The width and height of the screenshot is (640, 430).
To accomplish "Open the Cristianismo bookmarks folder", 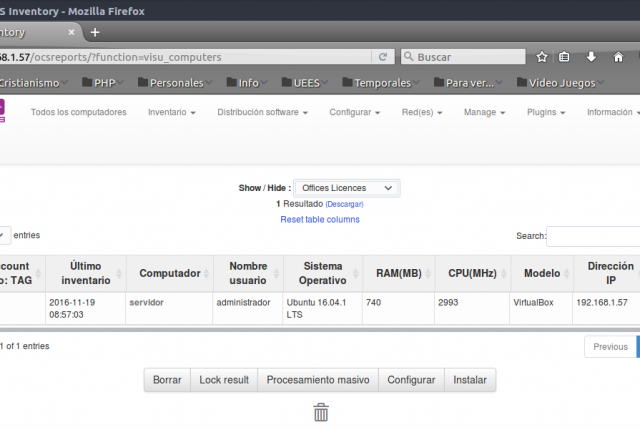I will click(33, 83).
